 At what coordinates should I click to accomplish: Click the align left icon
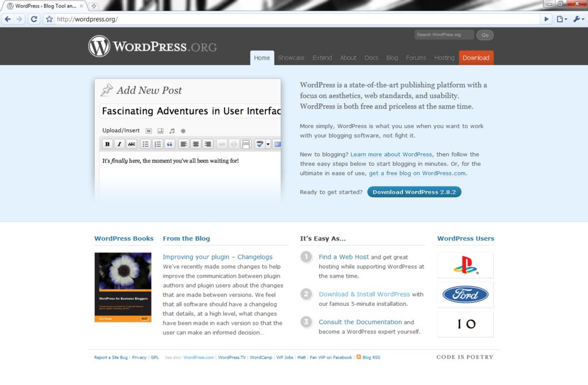(183, 144)
